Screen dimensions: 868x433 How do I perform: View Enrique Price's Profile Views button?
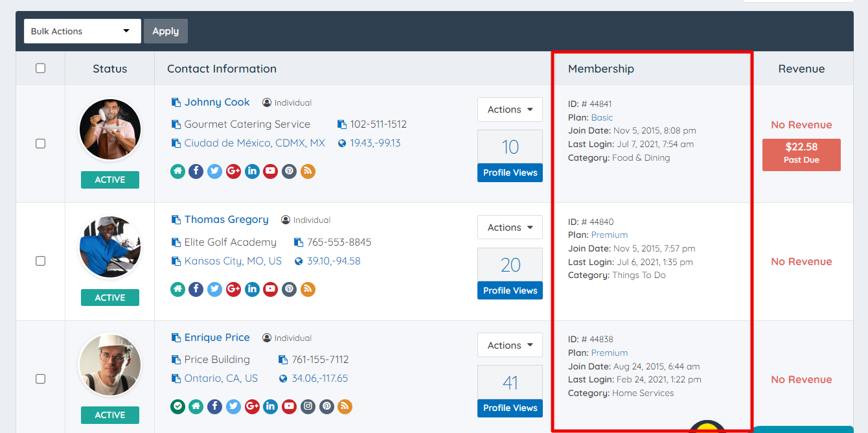(510, 408)
